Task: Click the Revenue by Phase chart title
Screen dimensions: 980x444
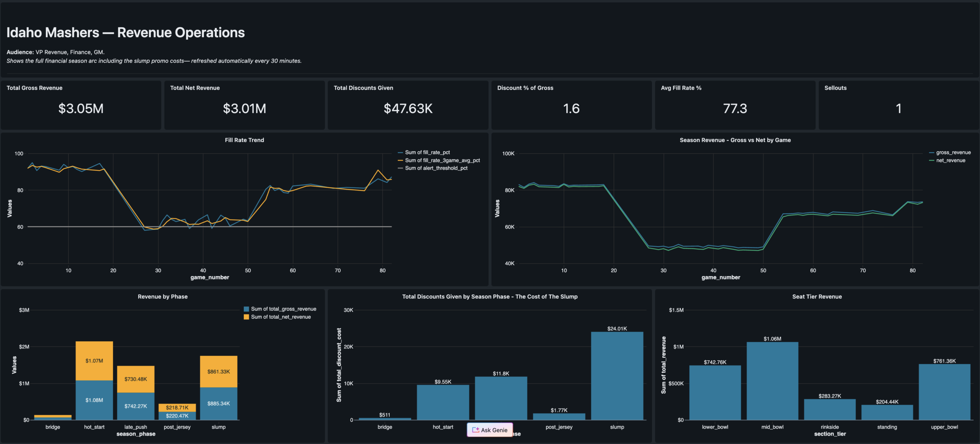Action: (163, 297)
